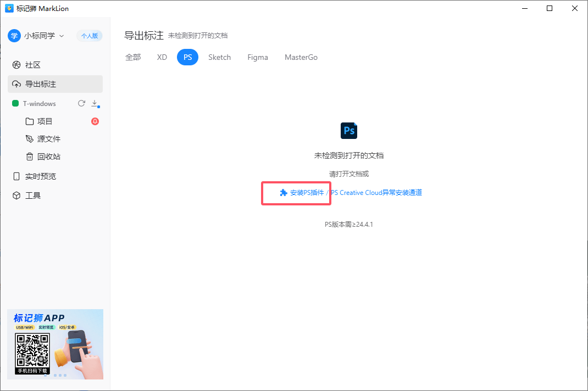Click the pen icon beside 源文件
This screenshot has width=588, height=391.
click(x=30, y=139)
